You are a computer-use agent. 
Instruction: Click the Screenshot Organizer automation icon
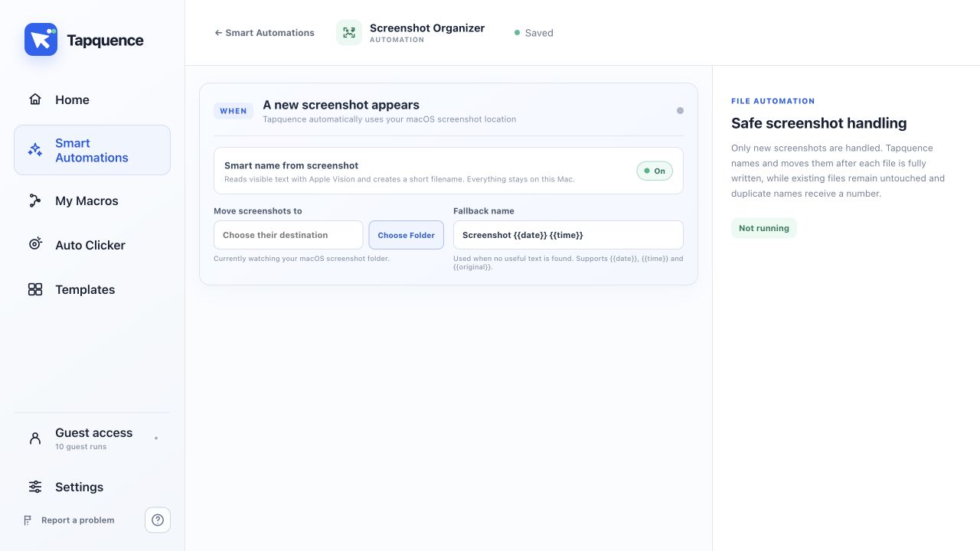click(349, 32)
